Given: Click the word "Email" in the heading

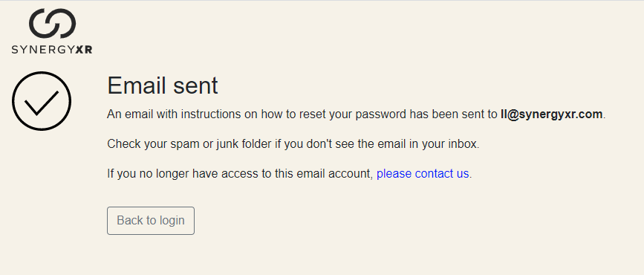Looking at the screenshot, I should [x=135, y=86].
